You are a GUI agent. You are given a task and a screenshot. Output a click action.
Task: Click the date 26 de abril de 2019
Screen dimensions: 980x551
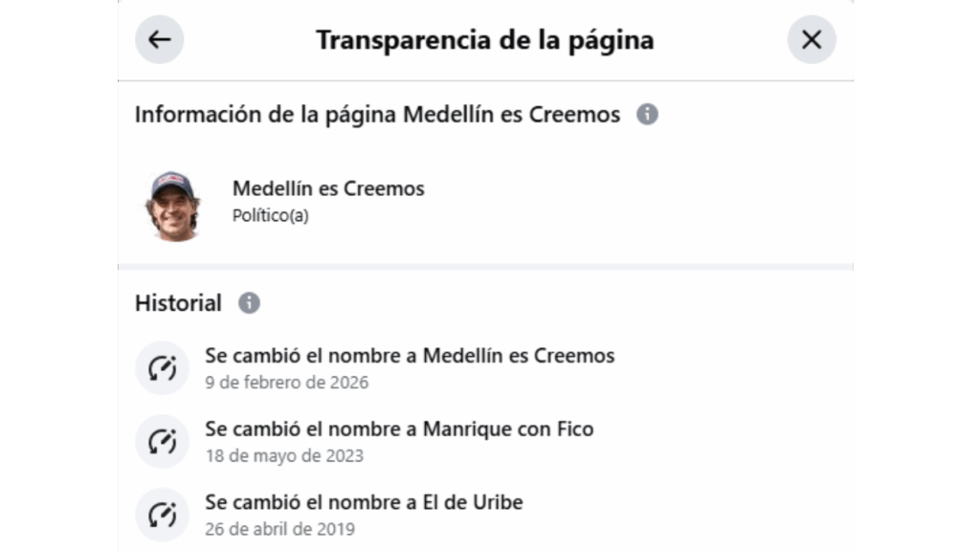click(x=279, y=529)
